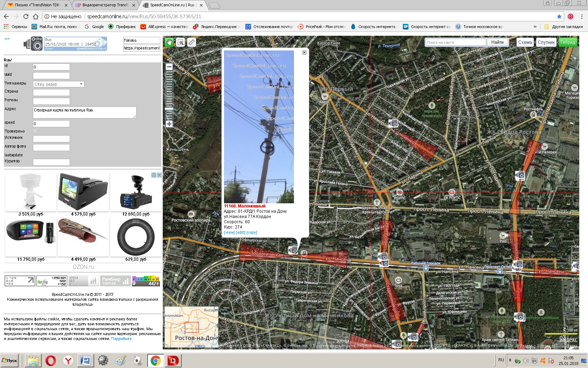Click the [edit] link in popup
This screenshot has height=368, width=588.
click(x=240, y=232)
